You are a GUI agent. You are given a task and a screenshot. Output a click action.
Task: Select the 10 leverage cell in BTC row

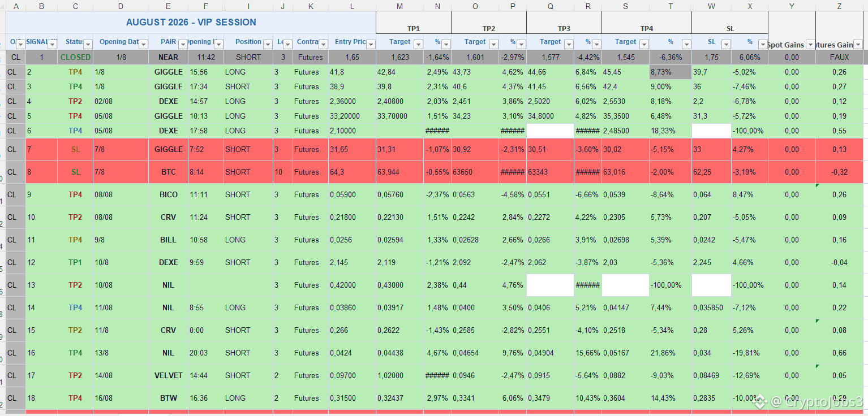tap(282, 172)
